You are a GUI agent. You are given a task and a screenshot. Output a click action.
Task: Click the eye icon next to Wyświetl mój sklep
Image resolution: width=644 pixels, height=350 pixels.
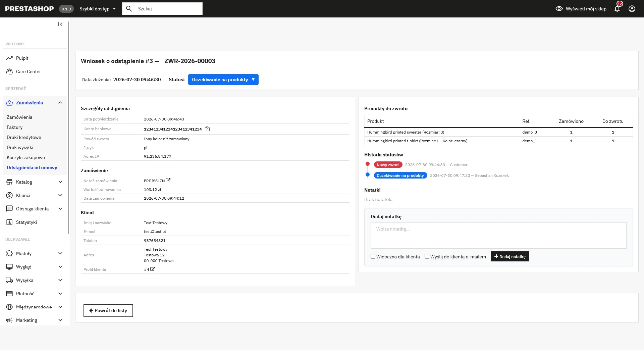[x=559, y=9]
